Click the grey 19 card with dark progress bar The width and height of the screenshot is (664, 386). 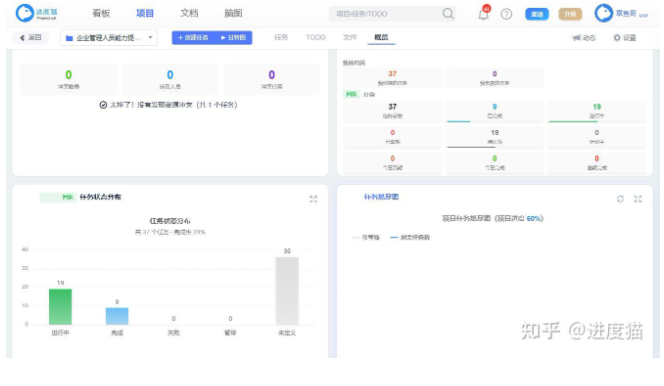click(x=495, y=137)
